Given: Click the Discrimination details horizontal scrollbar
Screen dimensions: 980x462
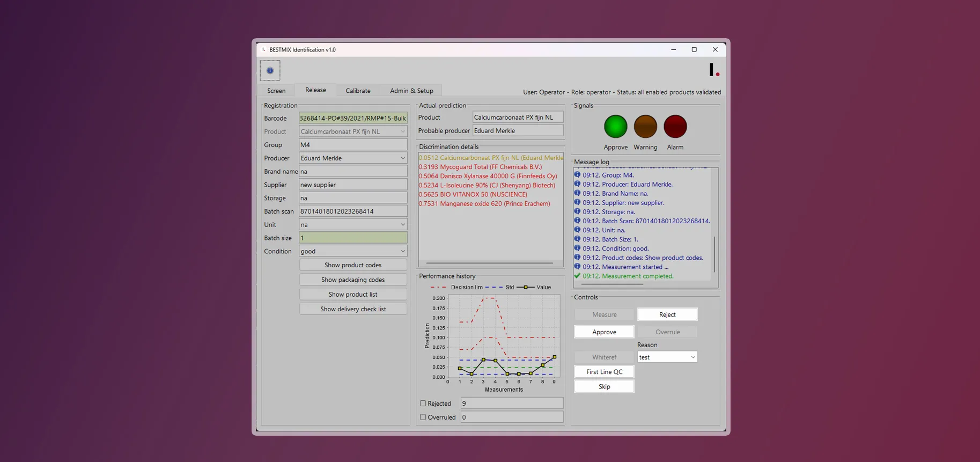Looking at the screenshot, I should (489, 263).
